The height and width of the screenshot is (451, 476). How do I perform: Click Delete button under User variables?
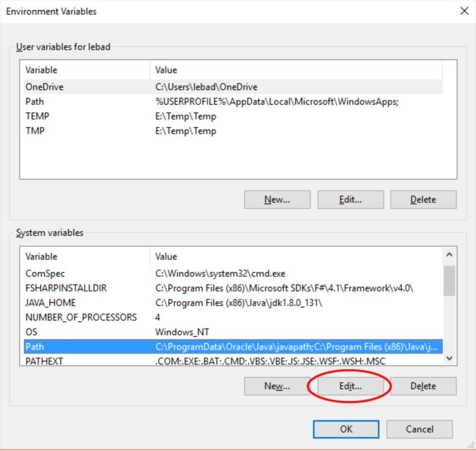[423, 200]
